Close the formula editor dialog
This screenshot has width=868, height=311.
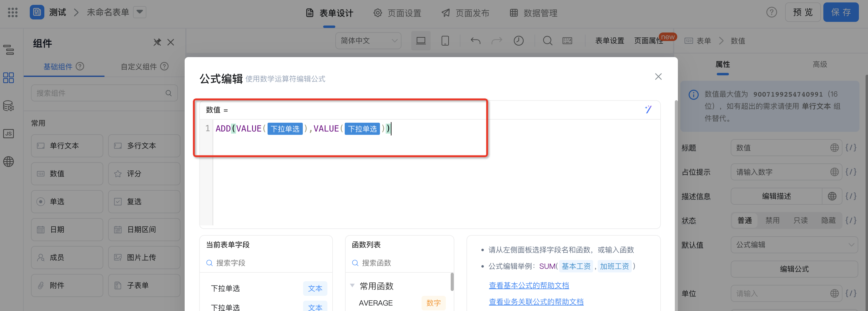[x=658, y=77]
